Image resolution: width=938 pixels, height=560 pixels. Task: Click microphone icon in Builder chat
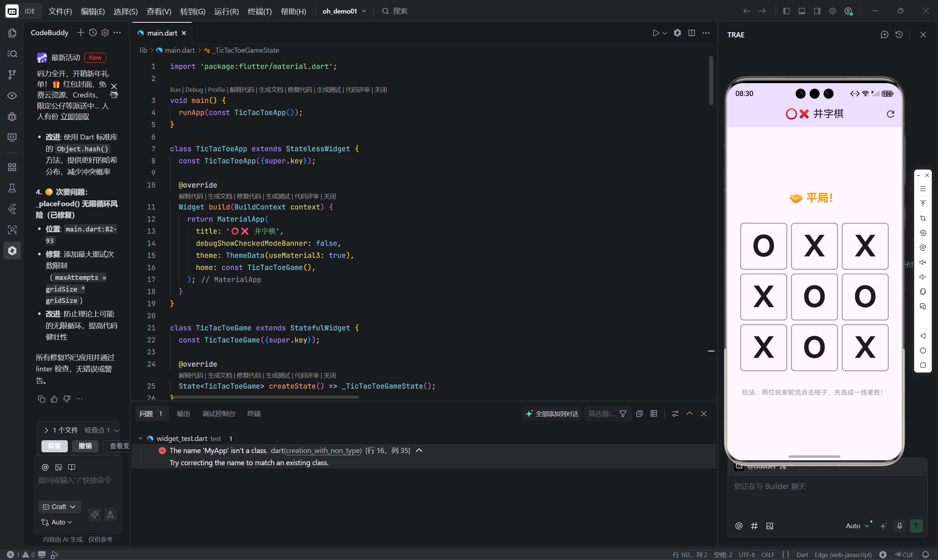900,526
